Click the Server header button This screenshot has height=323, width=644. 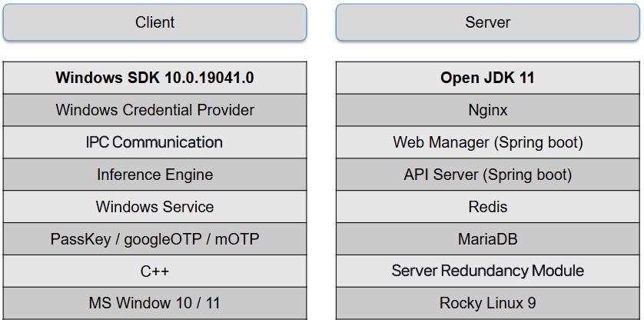pyautogui.click(x=487, y=22)
